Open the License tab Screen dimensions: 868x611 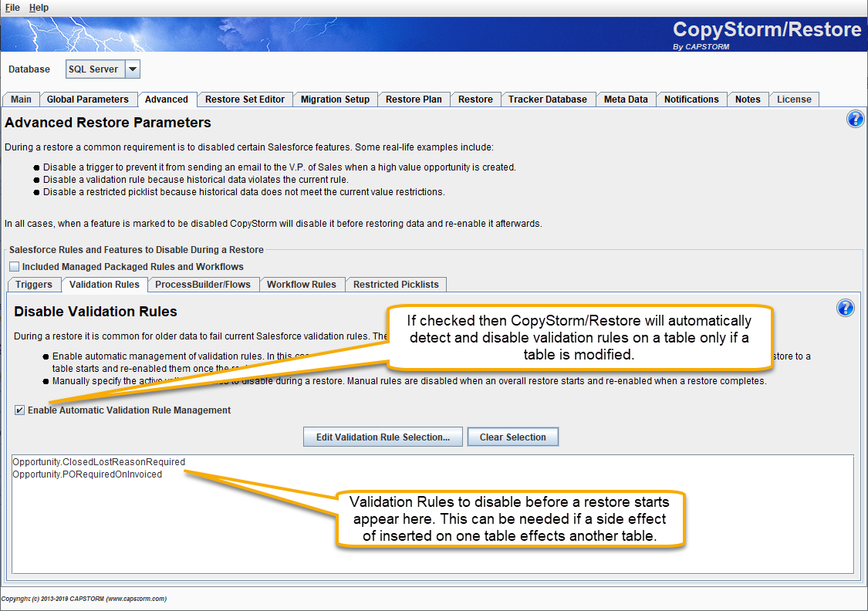(x=794, y=99)
